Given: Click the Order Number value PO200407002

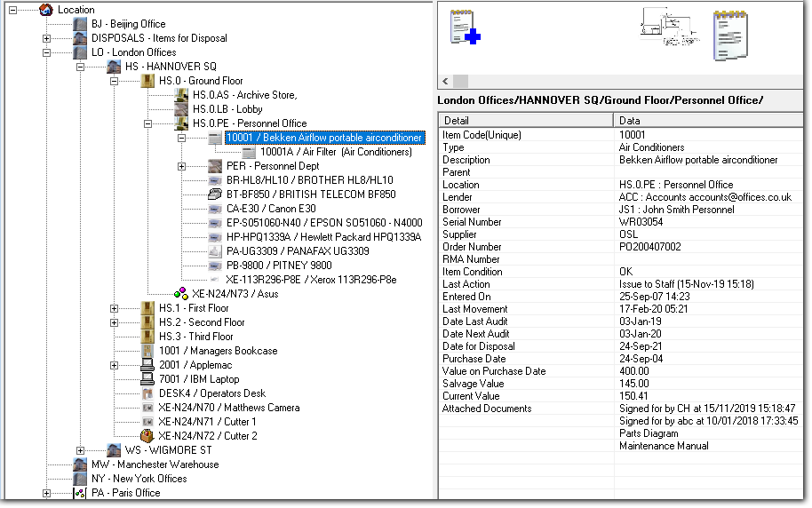Looking at the screenshot, I should pyautogui.click(x=650, y=247).
